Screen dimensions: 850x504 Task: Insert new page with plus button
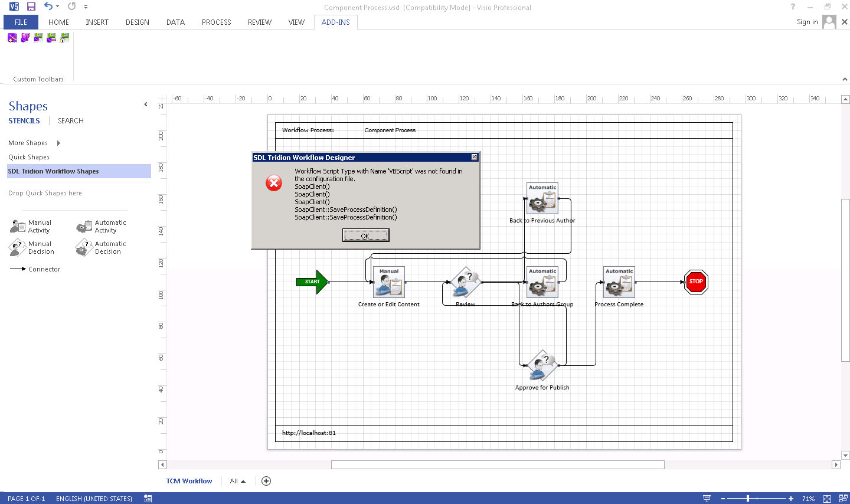tap(266, 481)
